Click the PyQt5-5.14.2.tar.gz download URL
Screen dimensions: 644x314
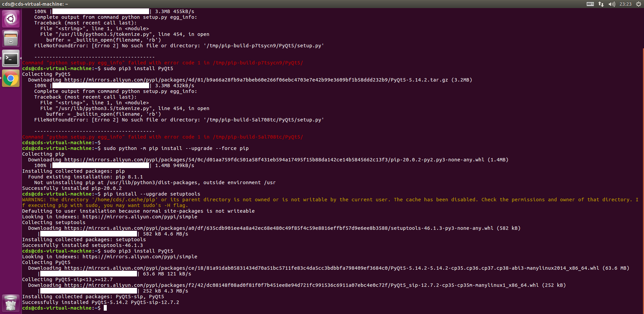[x=262, y=80]
